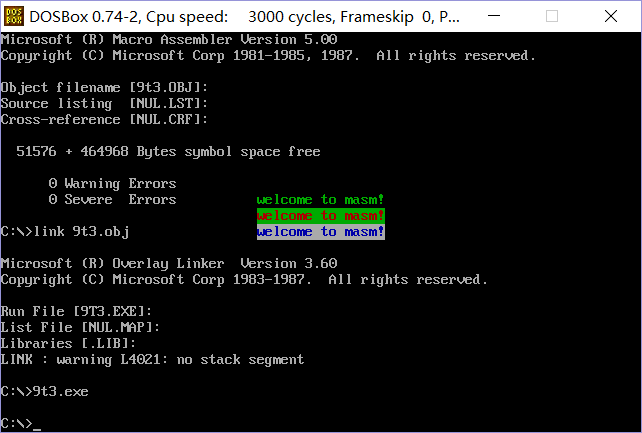Viewport: 642px width, 433px height.
Task: Click the final C:\> prompt with cursor
Action: [x=21, y=424]
